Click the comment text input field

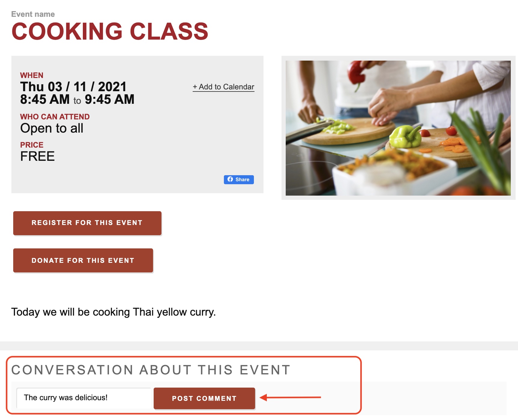[84, 398]
